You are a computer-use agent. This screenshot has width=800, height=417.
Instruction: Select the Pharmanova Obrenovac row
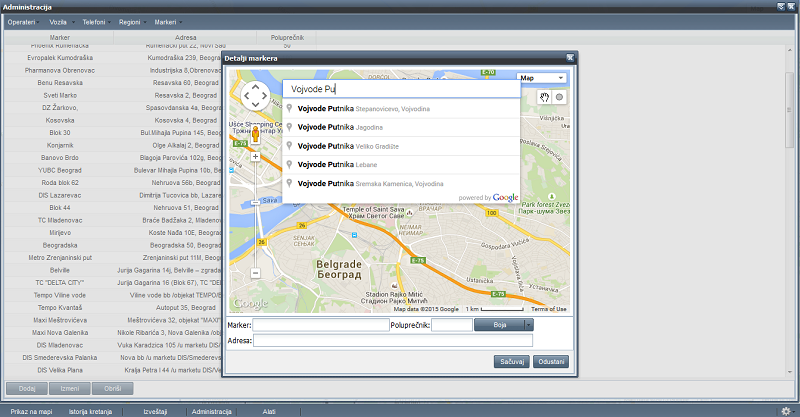tap(113, 70)
